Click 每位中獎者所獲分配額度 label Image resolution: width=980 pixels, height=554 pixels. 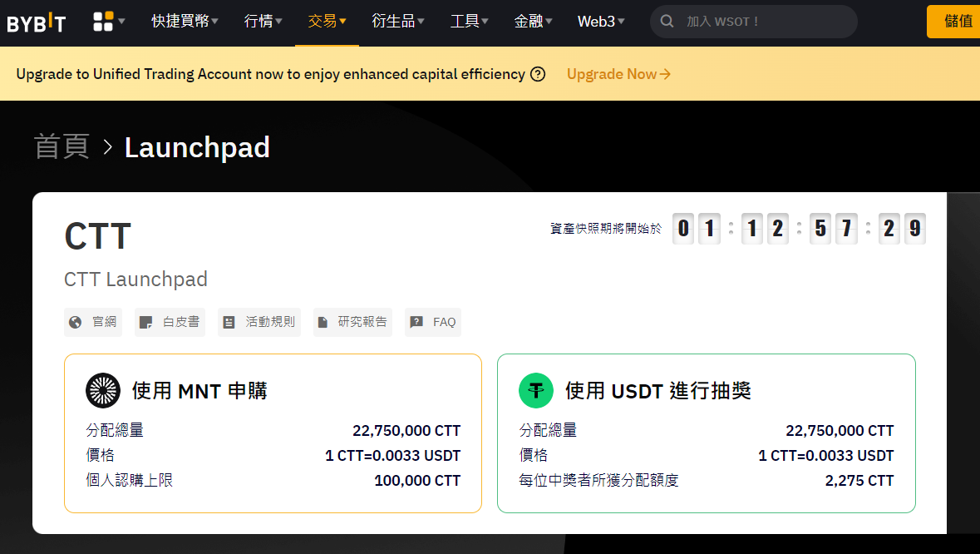598,480
